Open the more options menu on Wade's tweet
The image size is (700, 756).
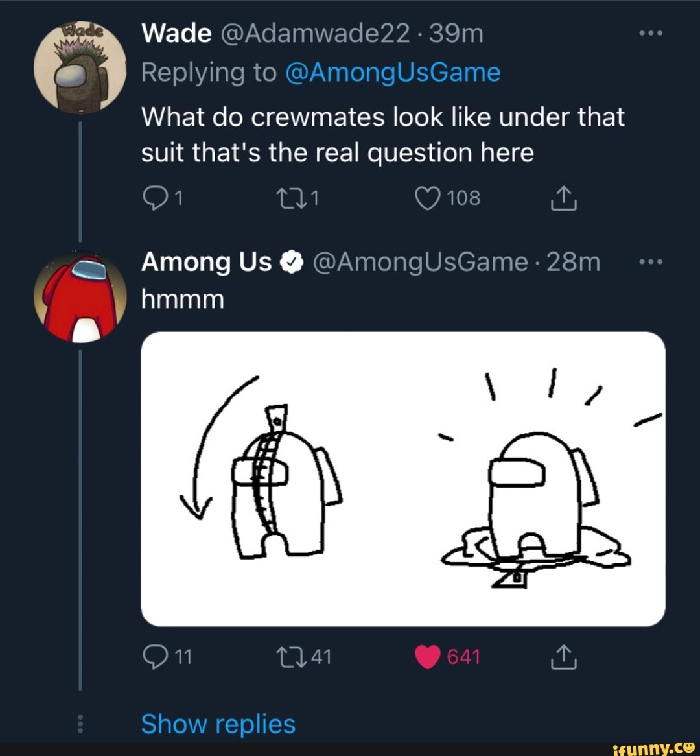click(x=651, y=31)
